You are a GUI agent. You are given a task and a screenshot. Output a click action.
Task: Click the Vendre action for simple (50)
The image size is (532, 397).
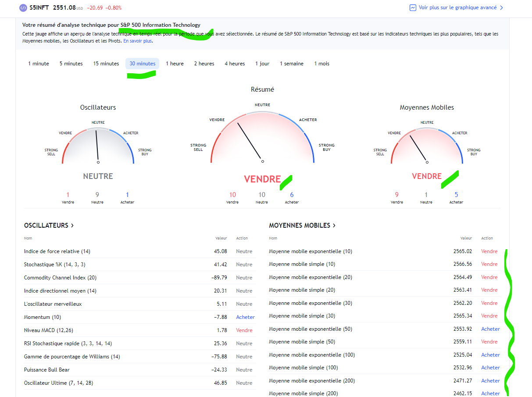(x=489, y=342)
